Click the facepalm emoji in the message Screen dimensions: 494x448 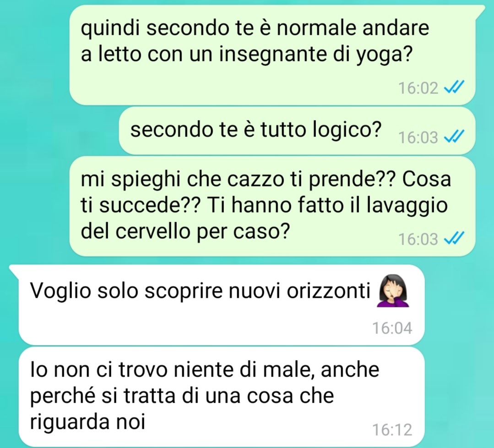pos(393,290)
